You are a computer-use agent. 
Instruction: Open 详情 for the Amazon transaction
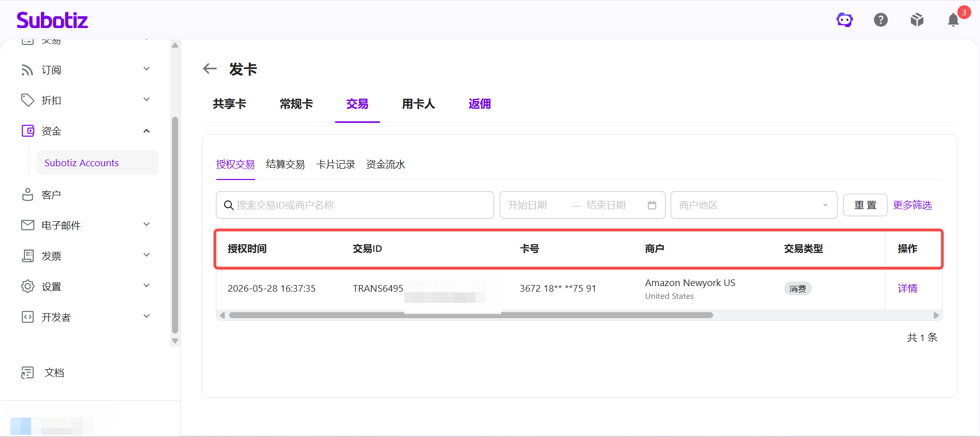point(908,288)
